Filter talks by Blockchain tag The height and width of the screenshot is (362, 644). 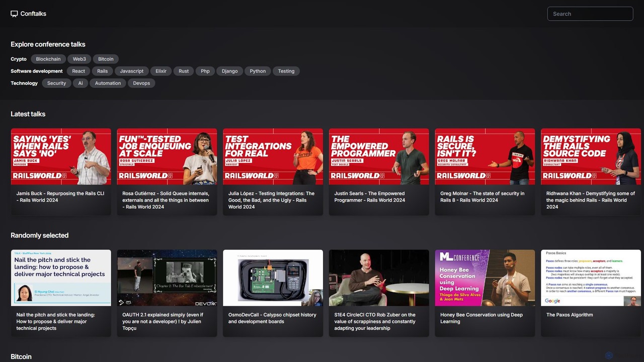[48, 59]
